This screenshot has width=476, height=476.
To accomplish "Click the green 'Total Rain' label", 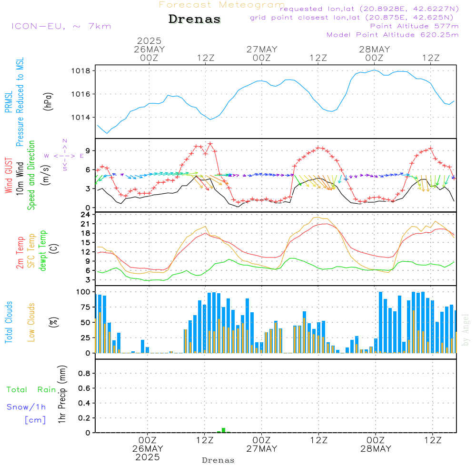I will (x=31, y=390).
